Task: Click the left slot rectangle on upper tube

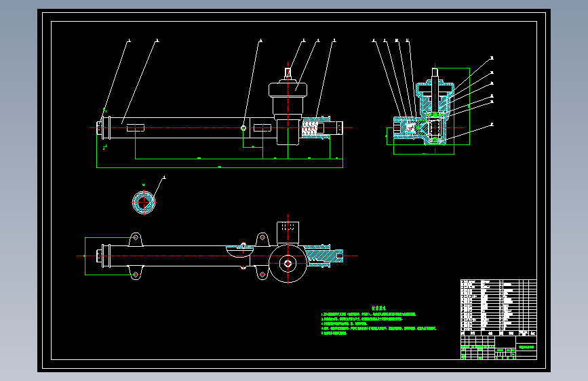Action: click(x=136, y=128)
